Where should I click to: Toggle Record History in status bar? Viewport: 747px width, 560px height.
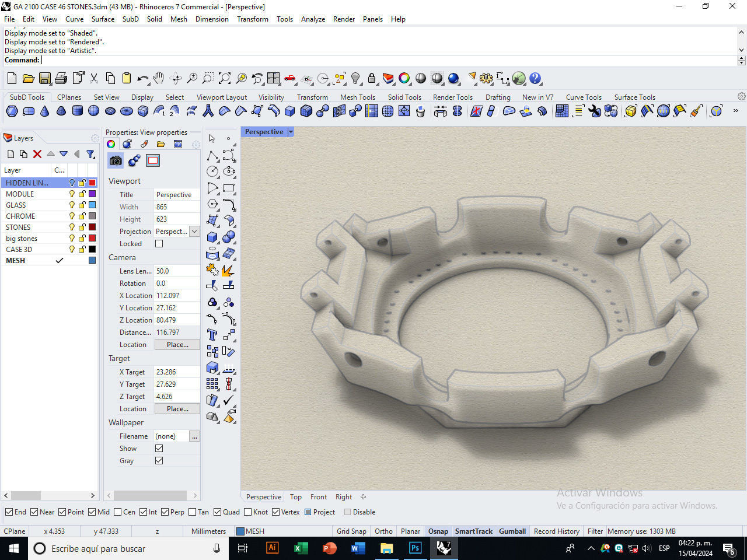pos(557,531)
